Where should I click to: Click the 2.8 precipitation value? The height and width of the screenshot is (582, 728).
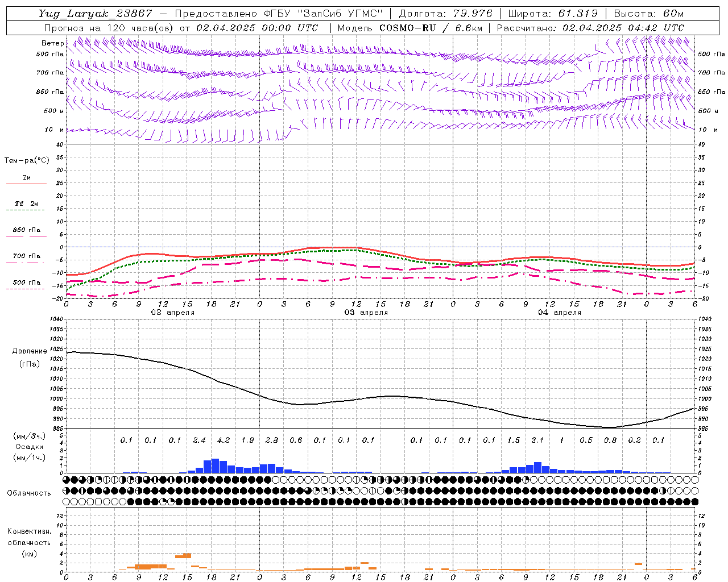[x=272, y=440]
